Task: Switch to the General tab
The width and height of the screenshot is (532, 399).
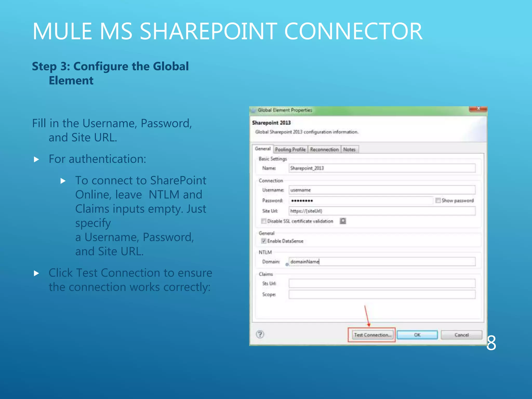Action: point(263,149)
